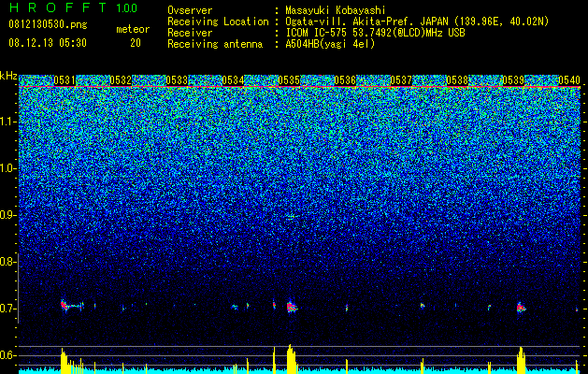
Task: Click the meteor echo burst near 0531
Action: (72, 306)
